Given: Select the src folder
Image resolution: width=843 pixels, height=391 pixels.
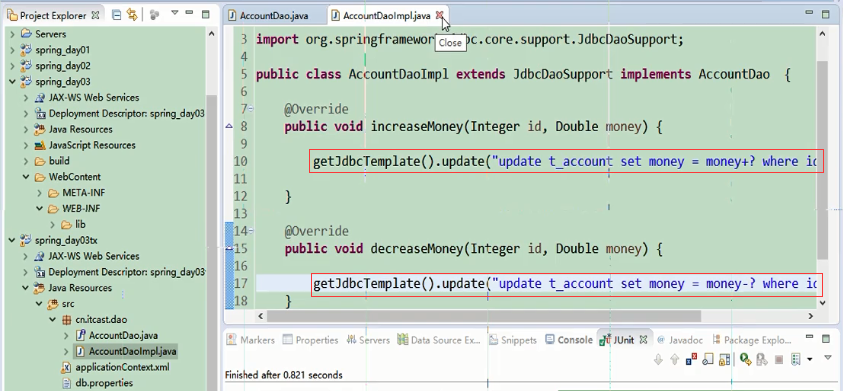Looking at the screenshot, I should coord(68,304).
